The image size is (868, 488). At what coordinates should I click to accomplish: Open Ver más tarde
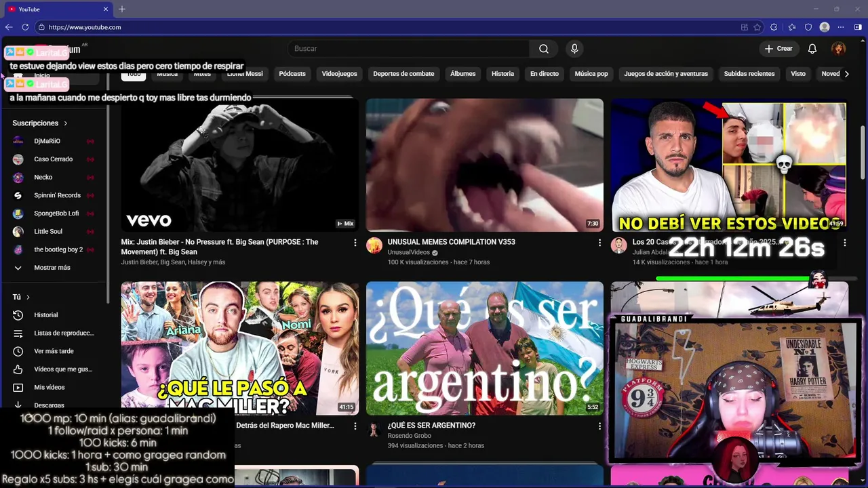tap(53, 351)
